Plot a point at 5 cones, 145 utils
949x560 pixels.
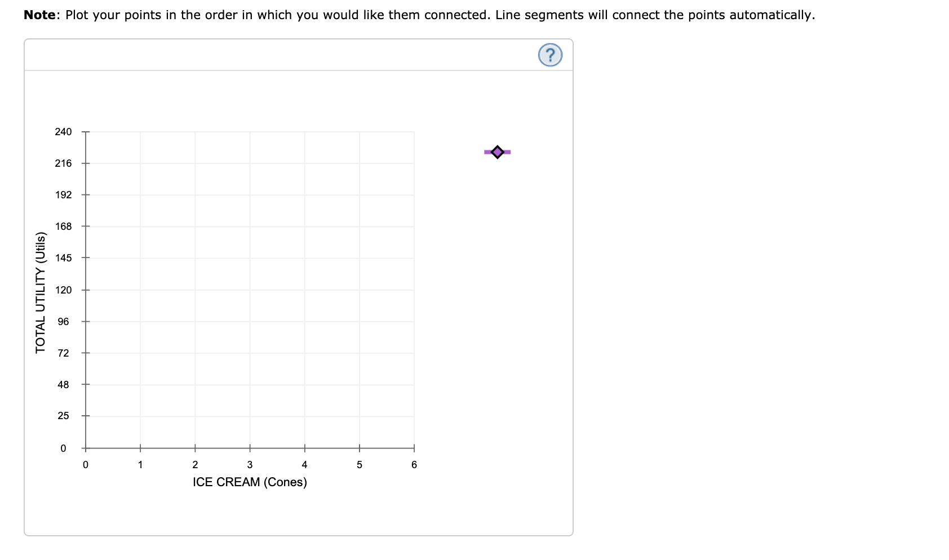click(359, 257)
